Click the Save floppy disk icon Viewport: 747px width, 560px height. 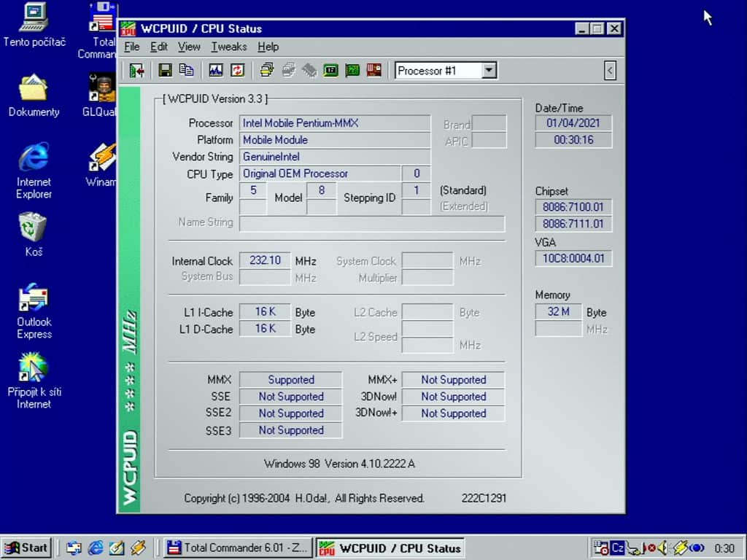166,71
